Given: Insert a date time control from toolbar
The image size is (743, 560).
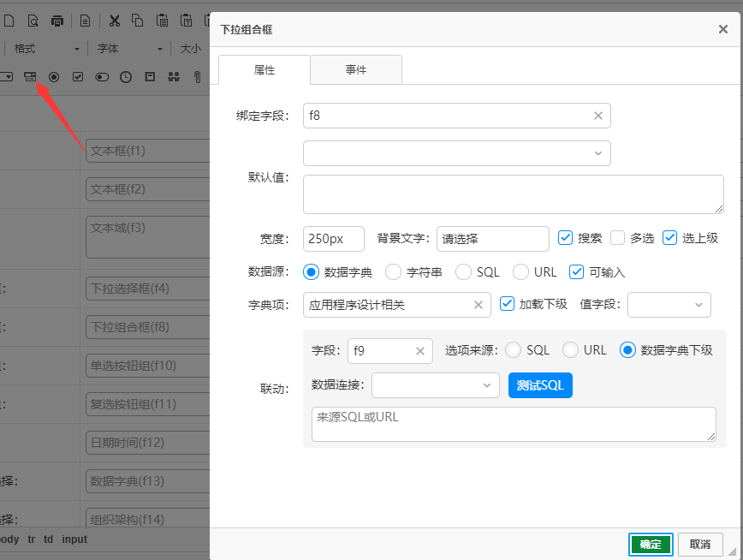Looking at the screenshot, I should click(x=126, y=76).
